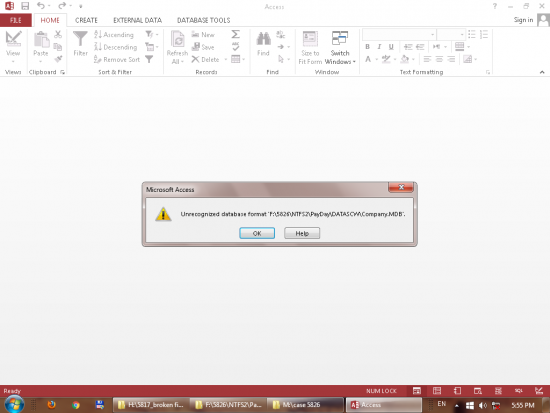Click the Find binoculars icon
The height and width of the screenshot is (413, 550).
263,39
